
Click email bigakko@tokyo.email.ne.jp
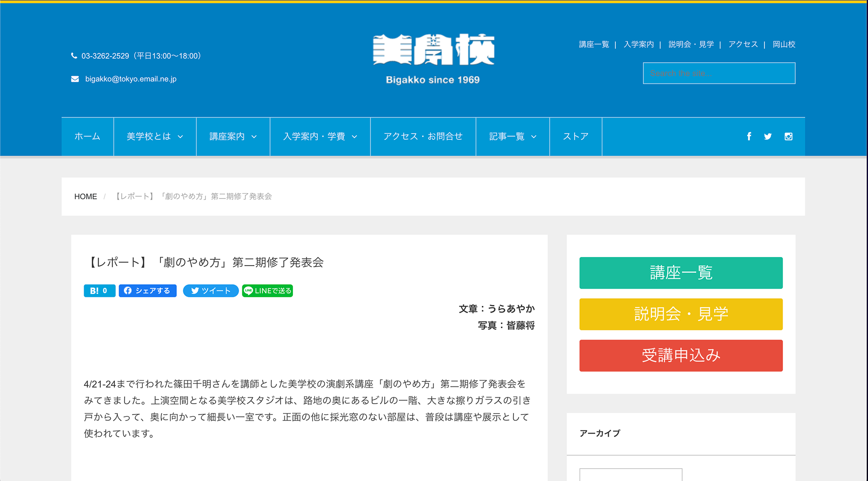pyautogui.click(x=131, y=79)
